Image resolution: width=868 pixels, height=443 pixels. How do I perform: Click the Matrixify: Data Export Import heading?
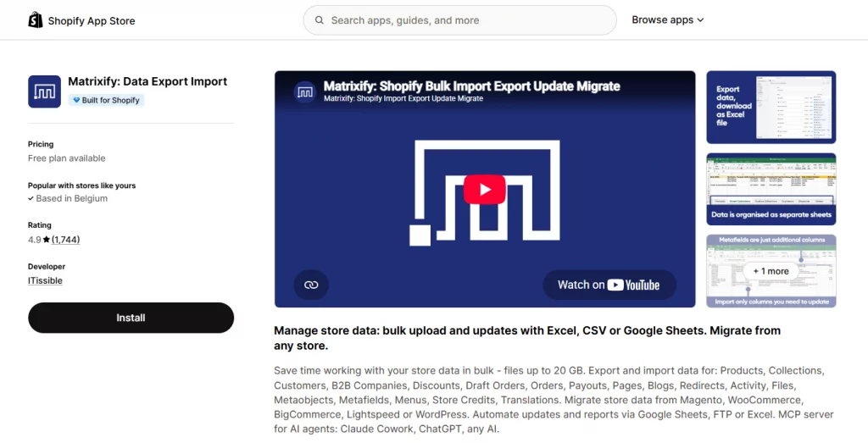[x=147, y=81]
